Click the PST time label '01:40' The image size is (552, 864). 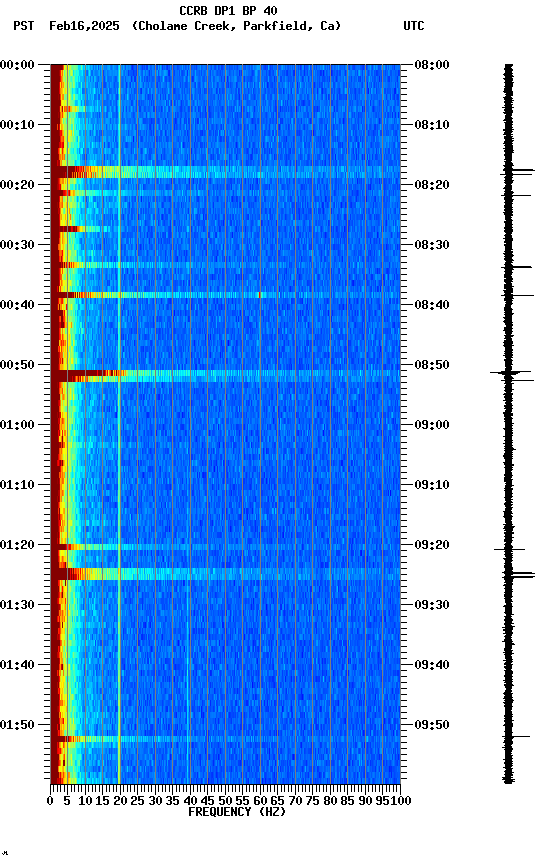tap(17, 666)
